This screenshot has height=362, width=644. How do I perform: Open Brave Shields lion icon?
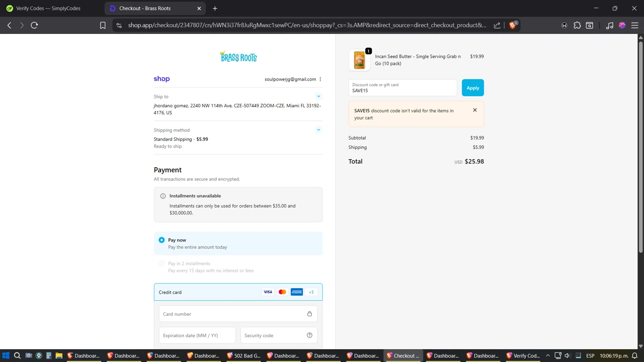513,25
